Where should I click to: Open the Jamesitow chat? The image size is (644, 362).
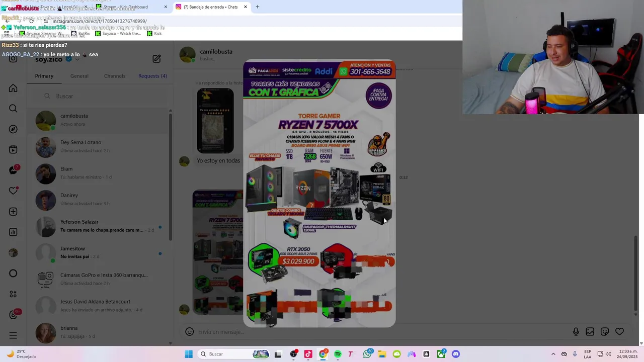tap(98, 253)
